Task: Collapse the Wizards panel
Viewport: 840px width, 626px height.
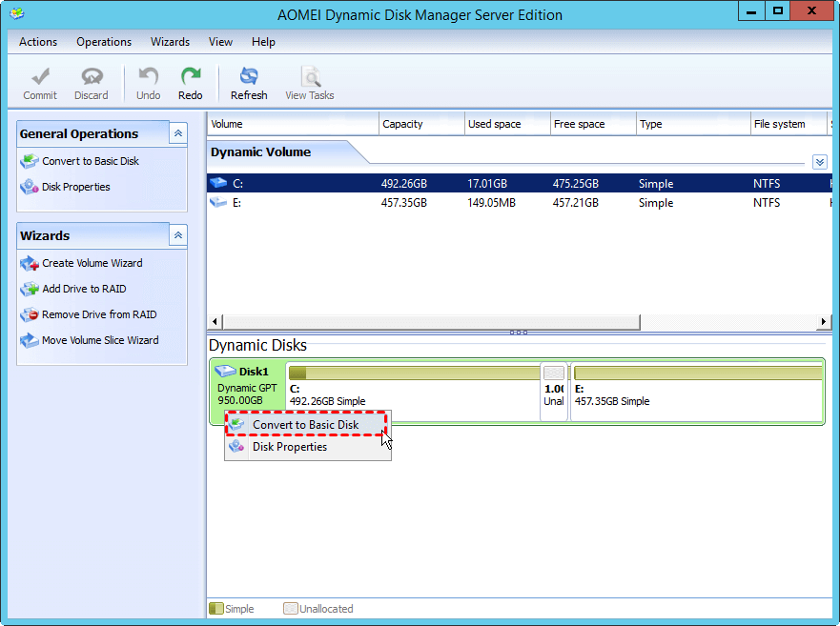Action: pos(178,235)
